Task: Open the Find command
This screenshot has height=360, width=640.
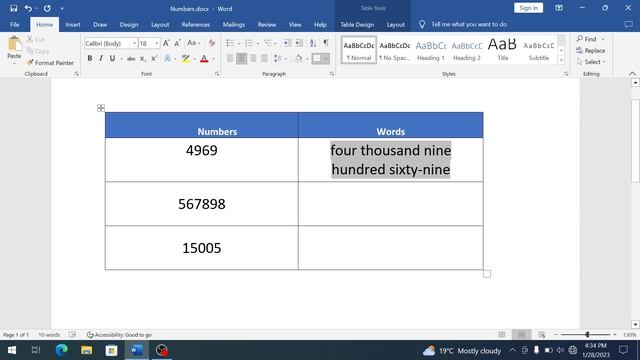Action: (587, 39)
